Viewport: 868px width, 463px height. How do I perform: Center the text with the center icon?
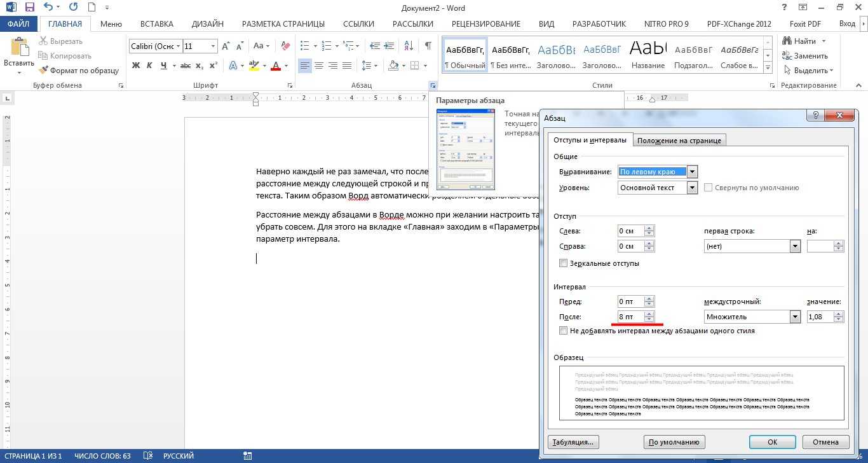click(x=319, y=66)
